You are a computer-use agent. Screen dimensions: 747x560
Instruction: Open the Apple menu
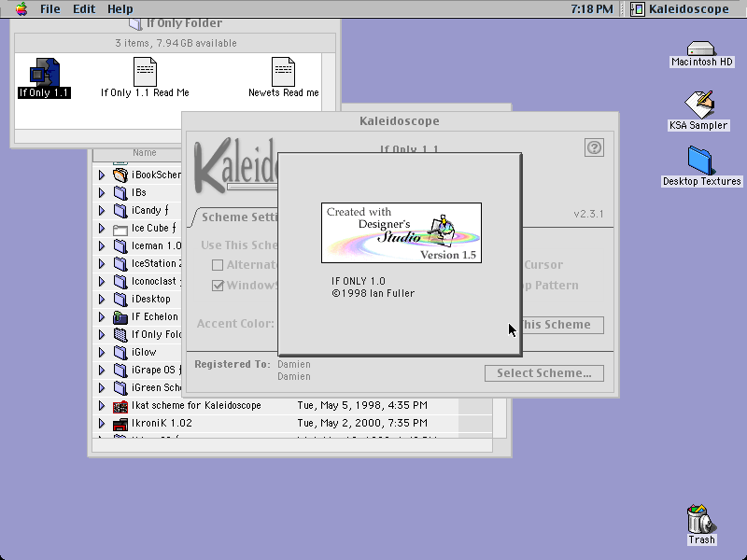[21, 8]
